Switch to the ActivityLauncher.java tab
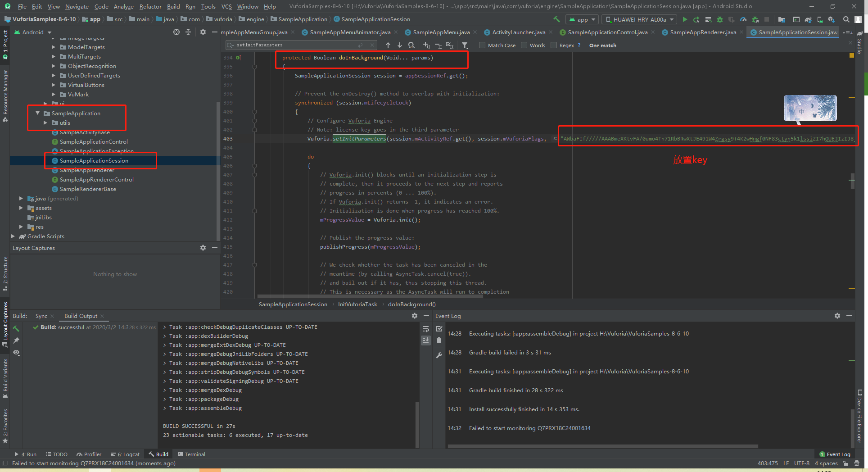868x472 pixels. (518, 32)
